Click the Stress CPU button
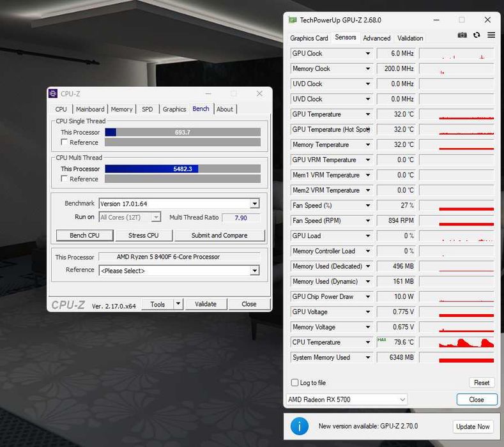This screenshot has width=504, height=447. coord(143,235)
